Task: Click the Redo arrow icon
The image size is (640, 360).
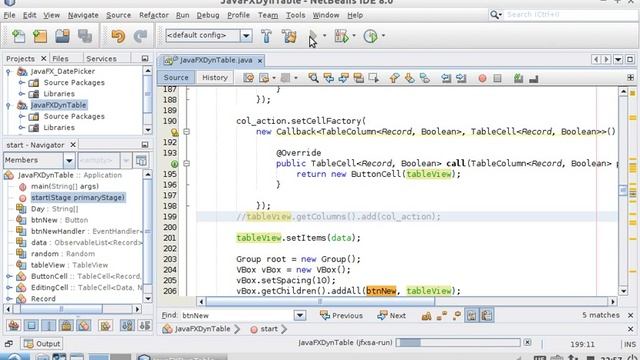Action: tap(140, 36)
